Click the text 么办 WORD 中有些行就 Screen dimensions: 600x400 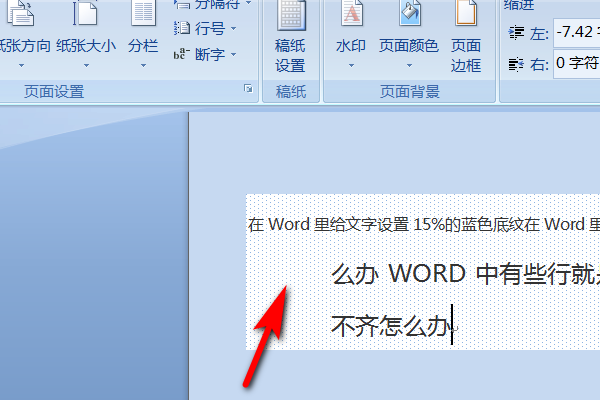click(465, 274)
